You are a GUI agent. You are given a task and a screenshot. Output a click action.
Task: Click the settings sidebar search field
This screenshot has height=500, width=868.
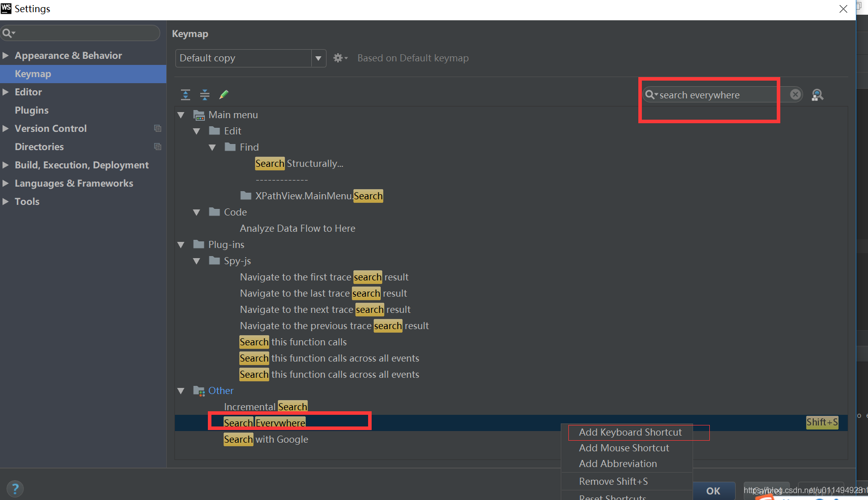pos(80,33)
